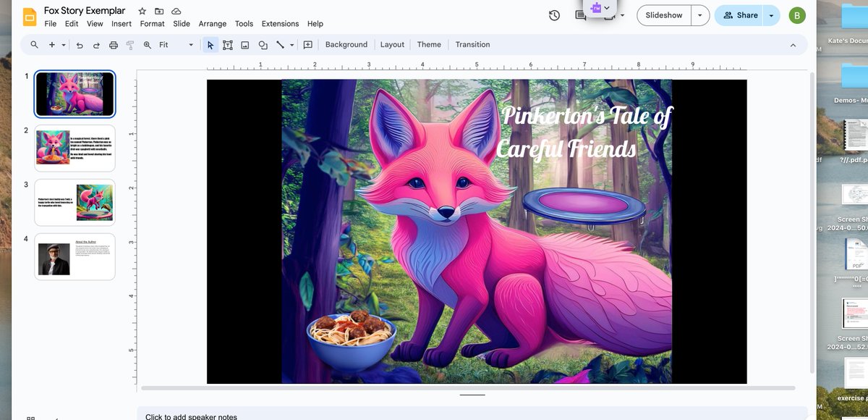The width and height of the screenshot is (868, 420).
Task: Open the Slide menu
Action: pyautogui.click(x=182, y=24)
